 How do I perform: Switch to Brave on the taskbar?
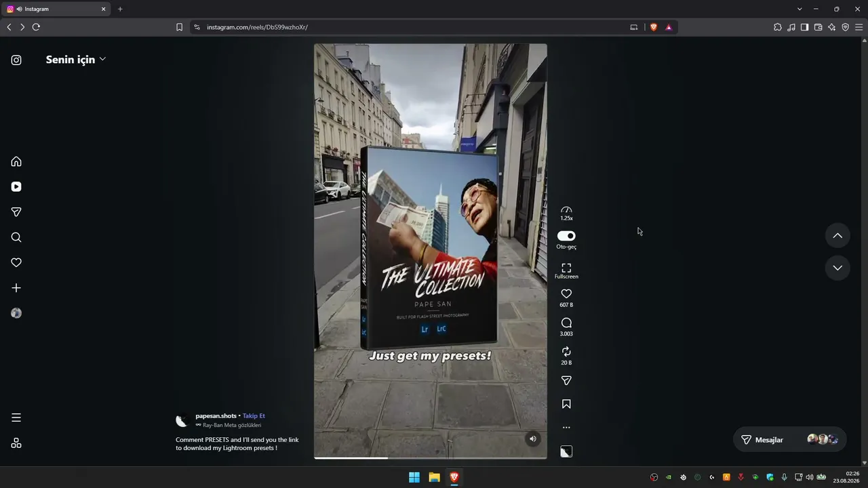pos(454,477)
